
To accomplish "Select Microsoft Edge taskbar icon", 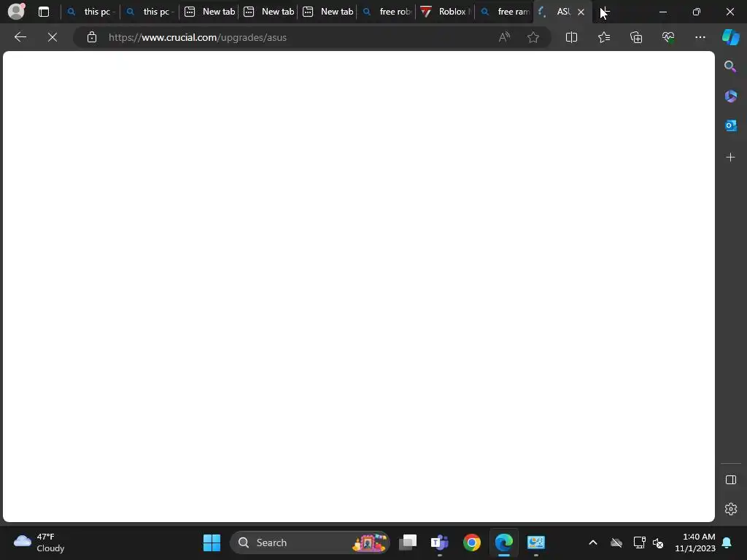I will coord(503,542).
